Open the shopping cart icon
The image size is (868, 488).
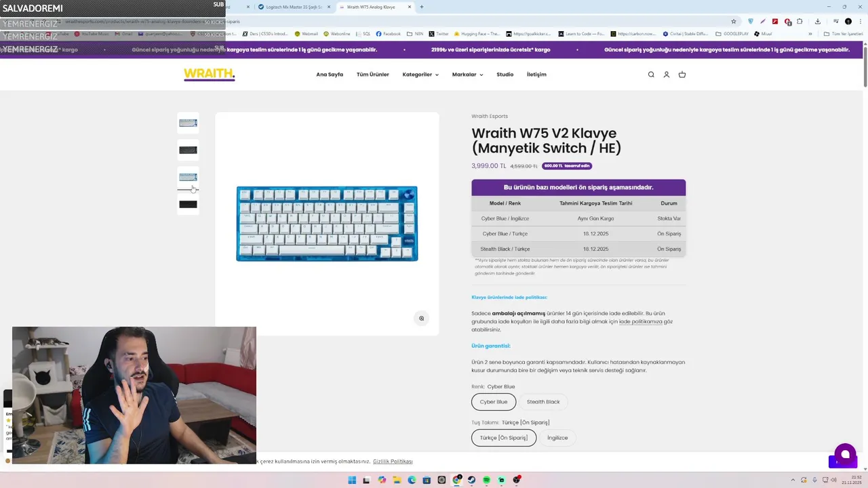(682, 75)
